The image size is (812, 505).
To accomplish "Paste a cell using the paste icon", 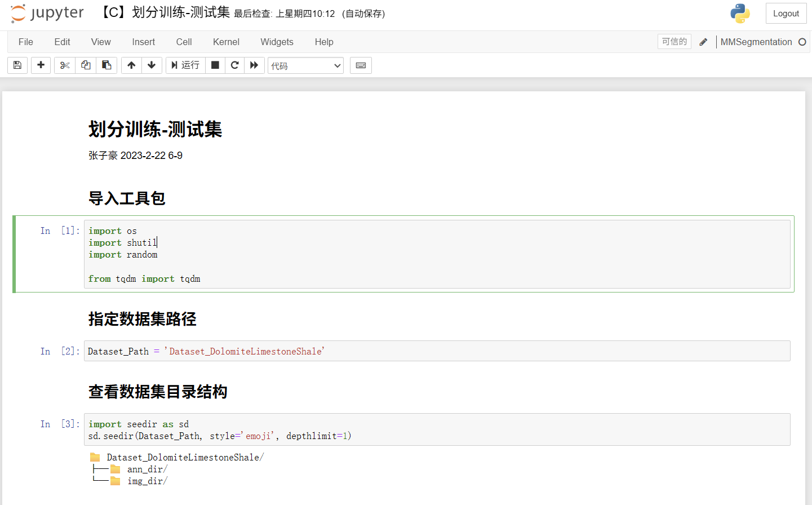I will click(107, 65).
